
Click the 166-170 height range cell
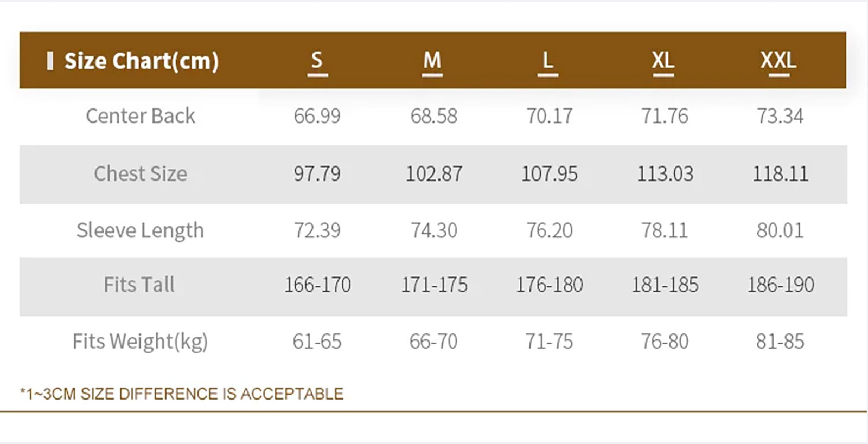318,285
